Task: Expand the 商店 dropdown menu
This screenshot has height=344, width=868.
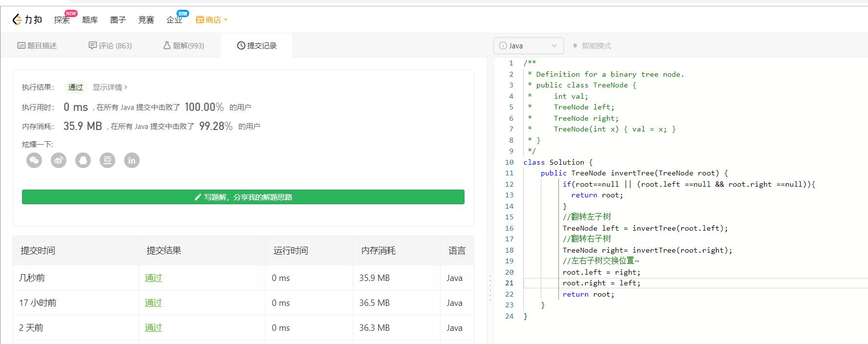Action: point(226,20)
